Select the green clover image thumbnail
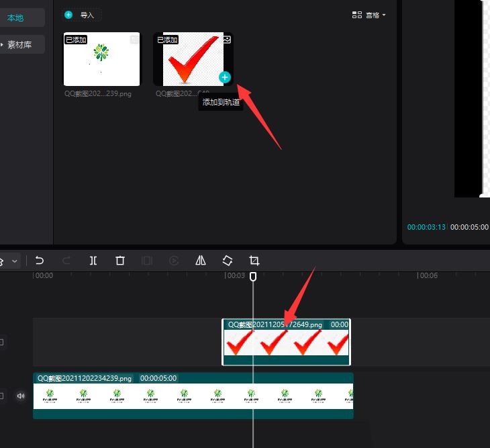490x448 pixels. point(101,59)
